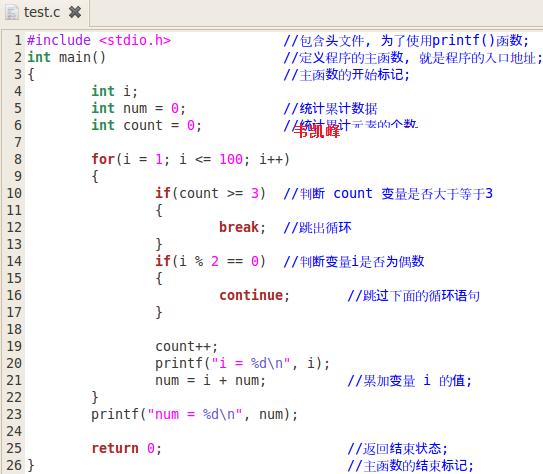
Task: Click the 'int i;' declaration
Action: pyautogui.click(x=114, y=91)
